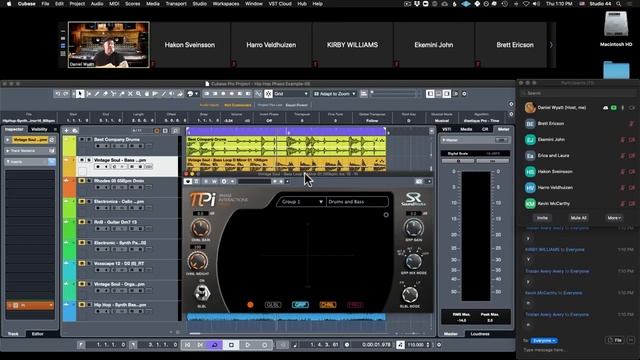Toggle the DUBL button in plugin

pos(273,305)
